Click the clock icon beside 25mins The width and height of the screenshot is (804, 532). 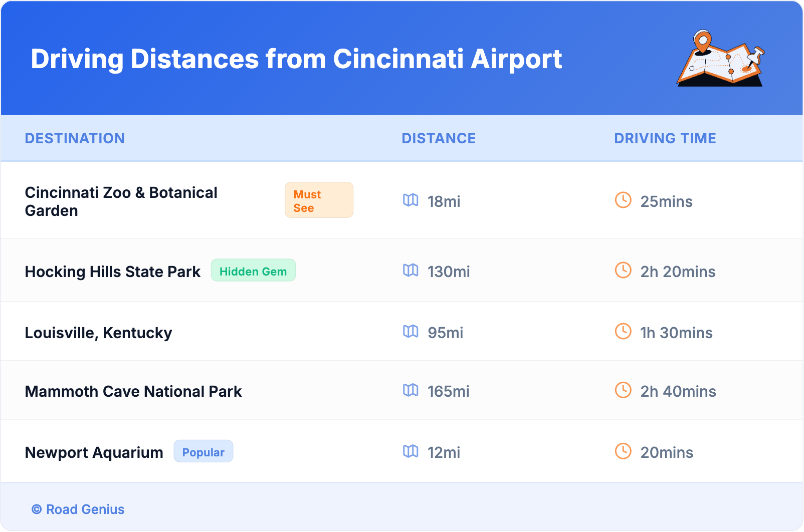click(623, 200)
